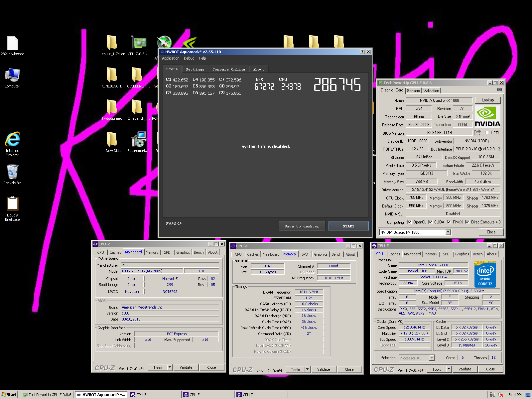Click Close in the CPU-tab CPU-Z window

[490, 369]
